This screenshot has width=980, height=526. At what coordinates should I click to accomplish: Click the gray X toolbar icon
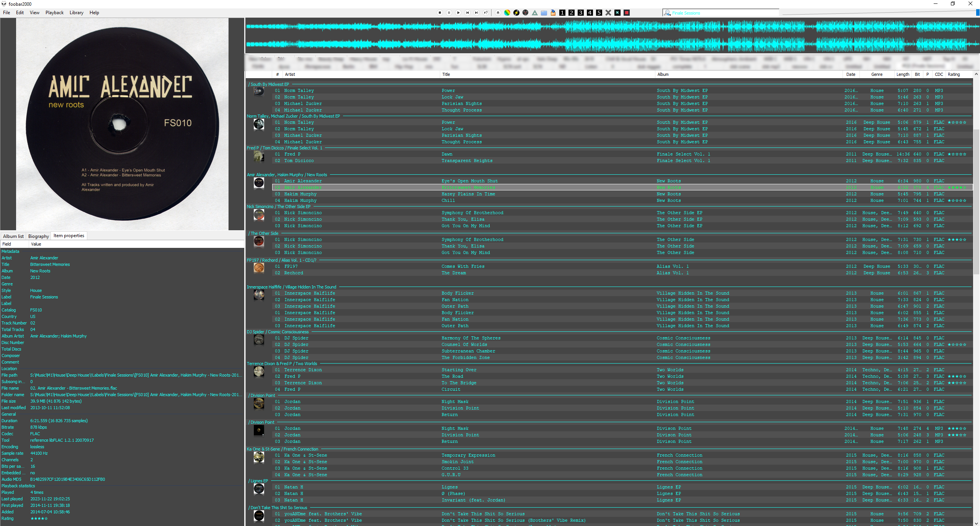(608, 13)
